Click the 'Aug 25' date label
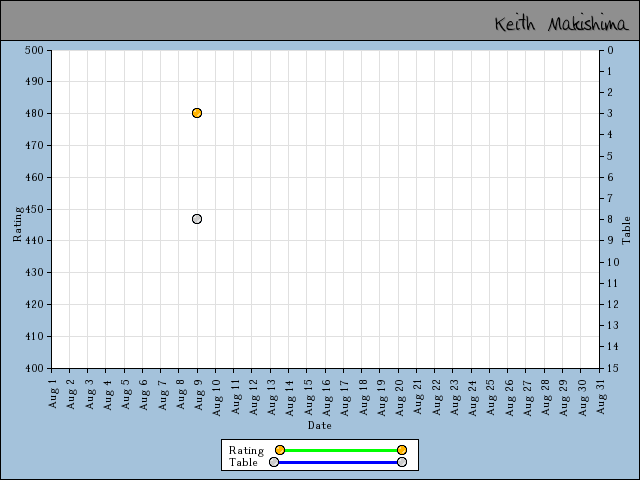The width and height of the screenshot is (640, 480). (491, 398)
